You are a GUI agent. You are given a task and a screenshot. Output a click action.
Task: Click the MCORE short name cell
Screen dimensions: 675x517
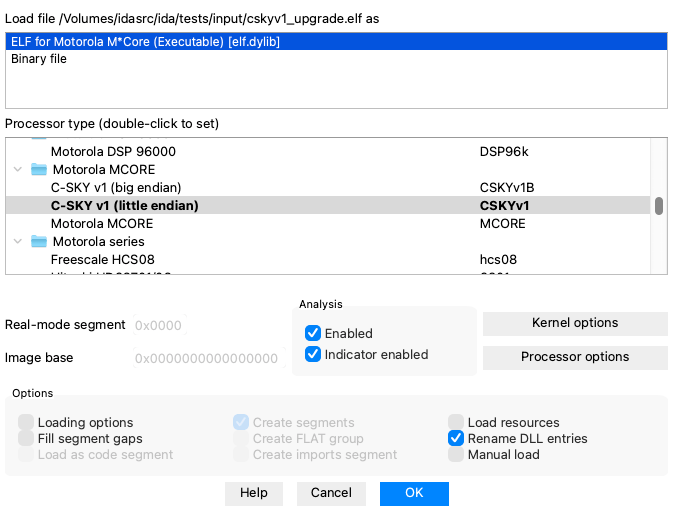click(x=502, y=224)
